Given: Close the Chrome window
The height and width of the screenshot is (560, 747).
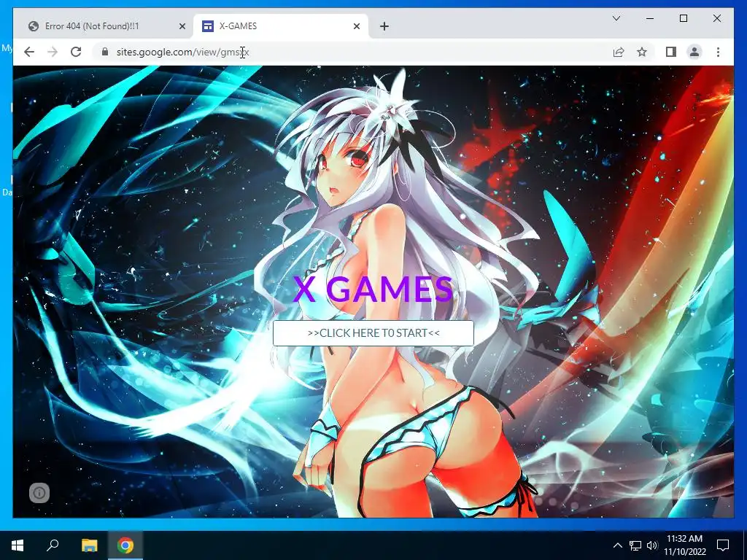Looking at the screenshot, I should [717, 18].
